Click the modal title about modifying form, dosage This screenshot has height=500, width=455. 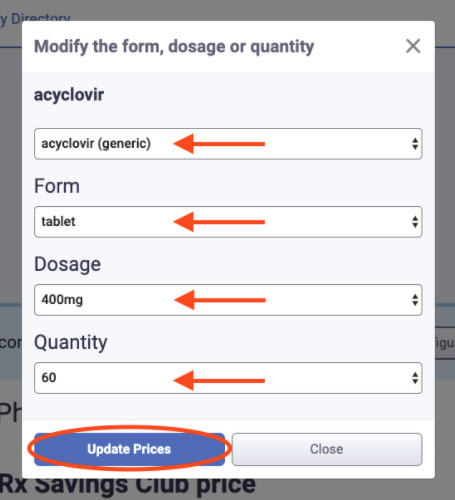pyautogui.click(x=174, y=47)
